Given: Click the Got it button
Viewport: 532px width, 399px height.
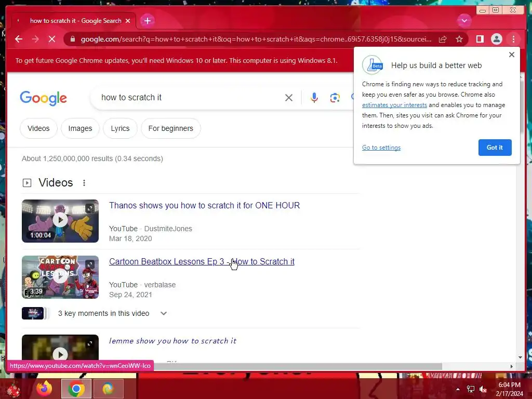Looking at the screenshot, I should [495, 148].
